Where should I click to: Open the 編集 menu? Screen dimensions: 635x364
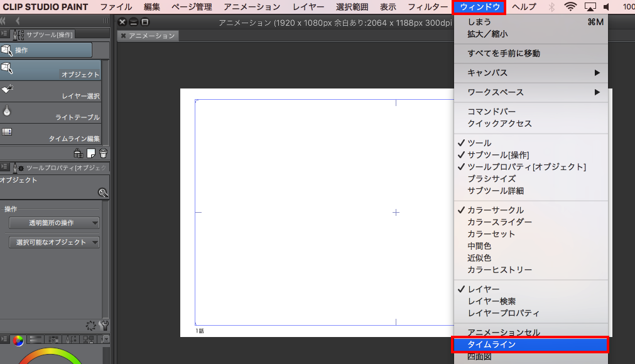tap(152, 7)
